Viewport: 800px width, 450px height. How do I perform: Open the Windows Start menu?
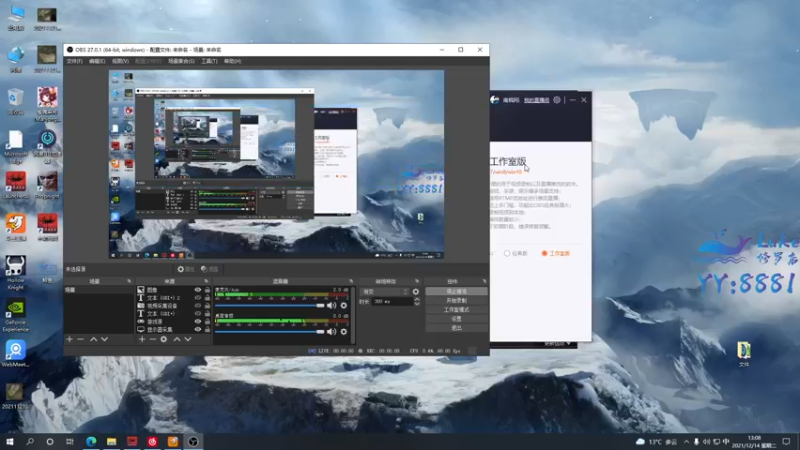coord(10,441)
